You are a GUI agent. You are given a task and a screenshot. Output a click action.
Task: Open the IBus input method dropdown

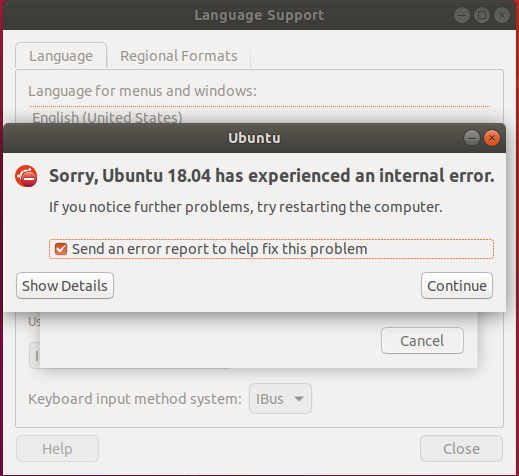[280, 399]
